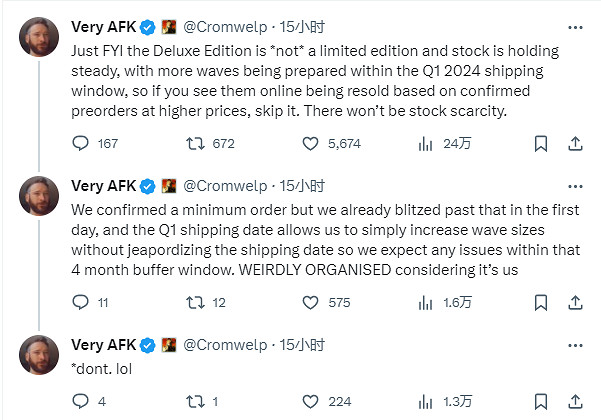Screen dimensions: 601x420
Task: Open Very AFK profile from first tweet name
Action: pos(103,27)
